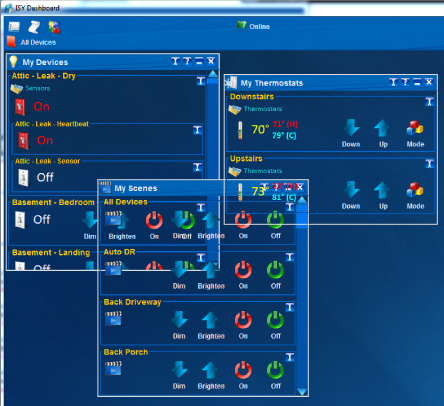This screenshot has height=406, width=444.
Task: Raise Upstairs thermostat with Up arrow
Action: (x=382, y=190)
